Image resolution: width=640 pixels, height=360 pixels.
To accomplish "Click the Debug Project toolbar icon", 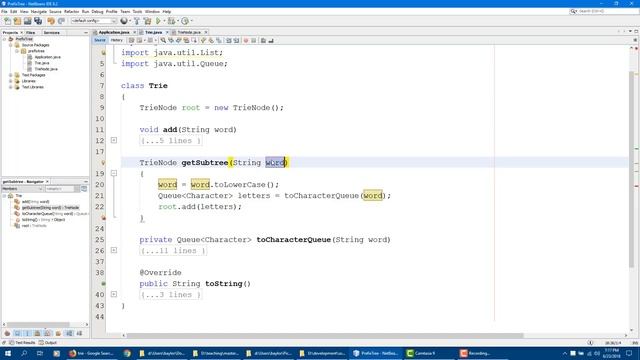I will (x=171, y=21).
